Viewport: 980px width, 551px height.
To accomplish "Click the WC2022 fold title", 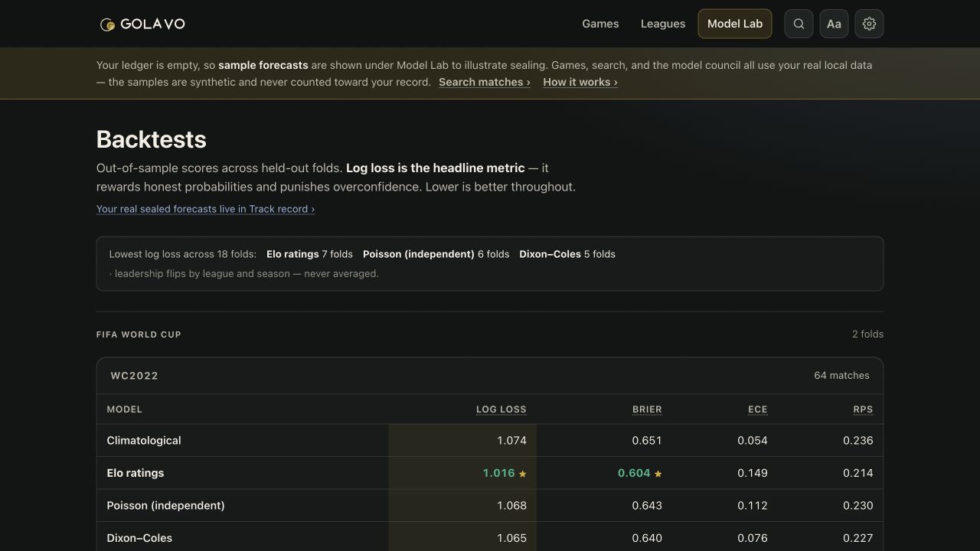I will (135, 376).
